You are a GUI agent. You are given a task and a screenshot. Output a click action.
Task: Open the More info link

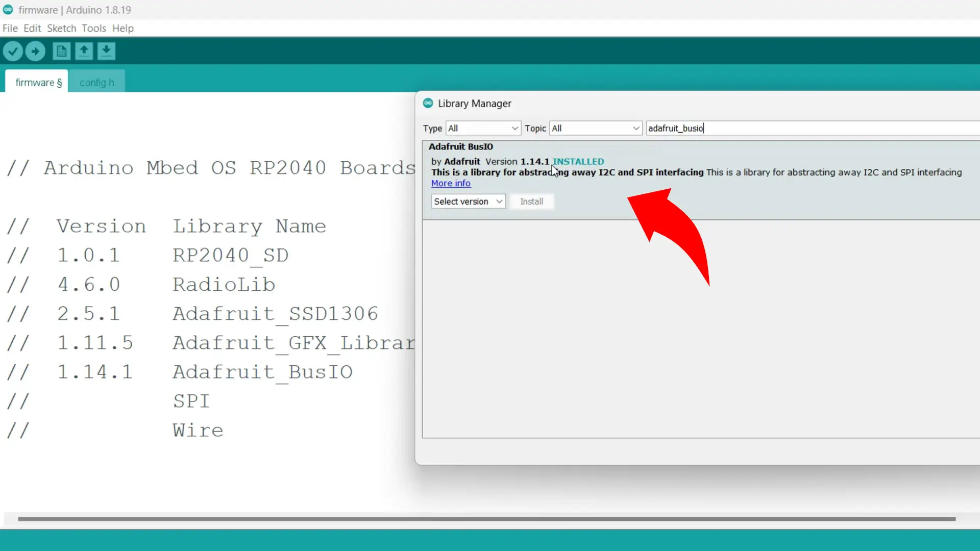pyautogui.click(x=451, y=183)
